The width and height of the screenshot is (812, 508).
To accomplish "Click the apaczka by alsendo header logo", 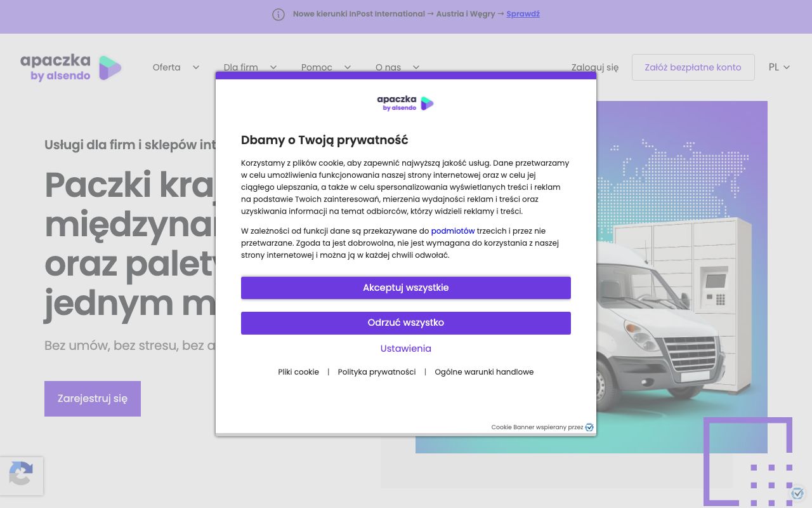I will pos(71,67).
